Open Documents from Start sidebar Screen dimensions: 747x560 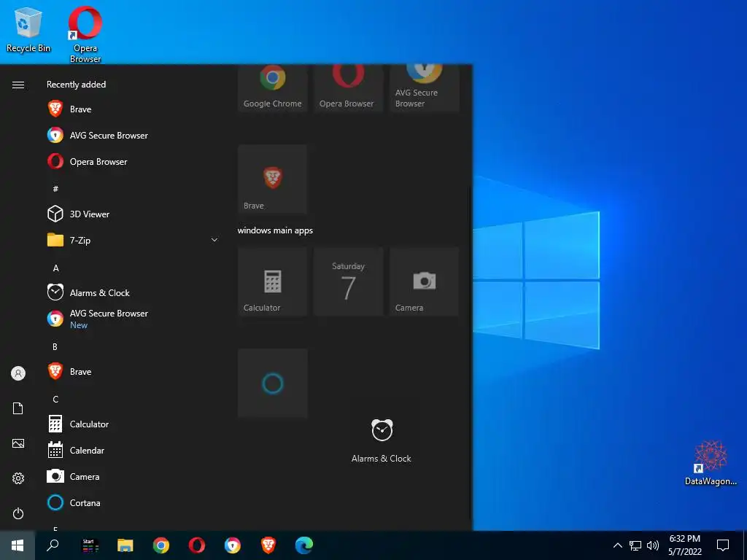pyautogui.click(x=18, y=408)
